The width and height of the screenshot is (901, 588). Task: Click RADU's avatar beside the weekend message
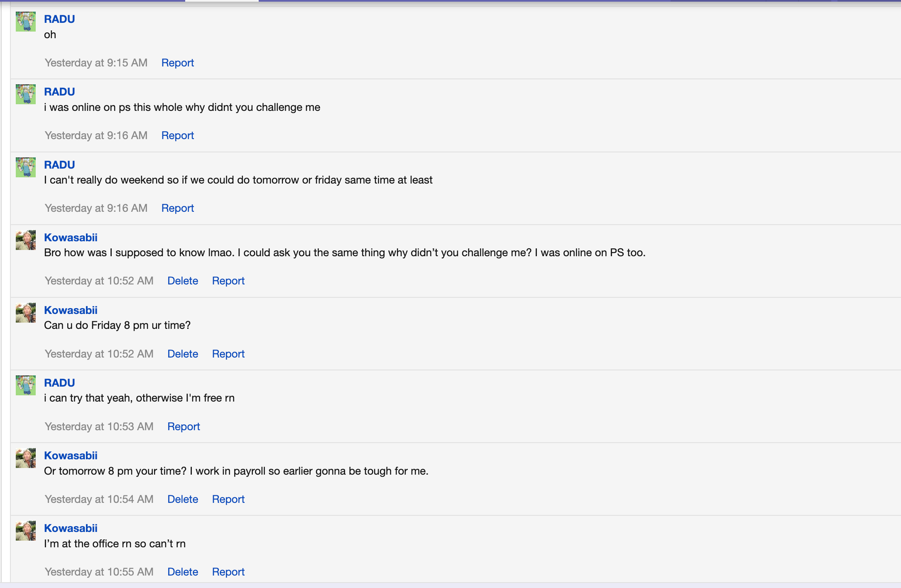(26, 167)
